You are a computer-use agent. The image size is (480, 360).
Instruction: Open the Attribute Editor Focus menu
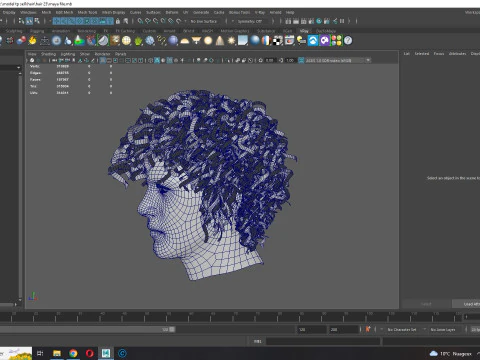439,53
